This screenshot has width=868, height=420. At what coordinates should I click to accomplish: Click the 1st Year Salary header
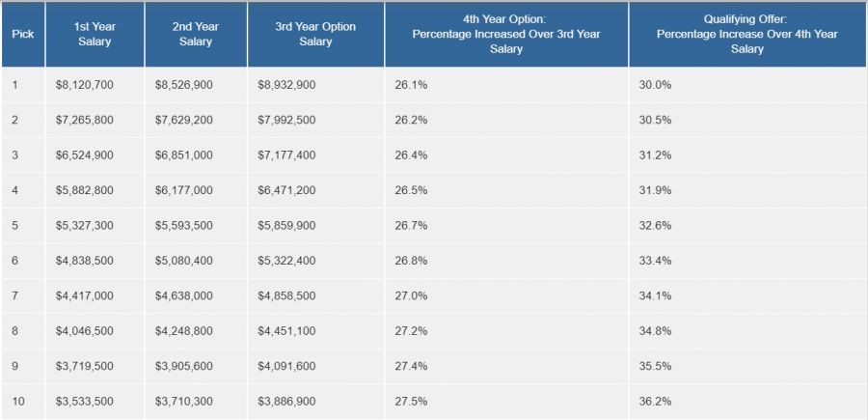(95, 34)
